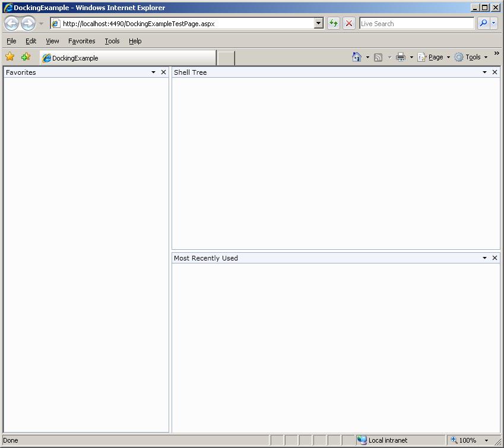Open Favorites Center via the yellow star icon
Screen dimensions: 504x448
(10, 56)
